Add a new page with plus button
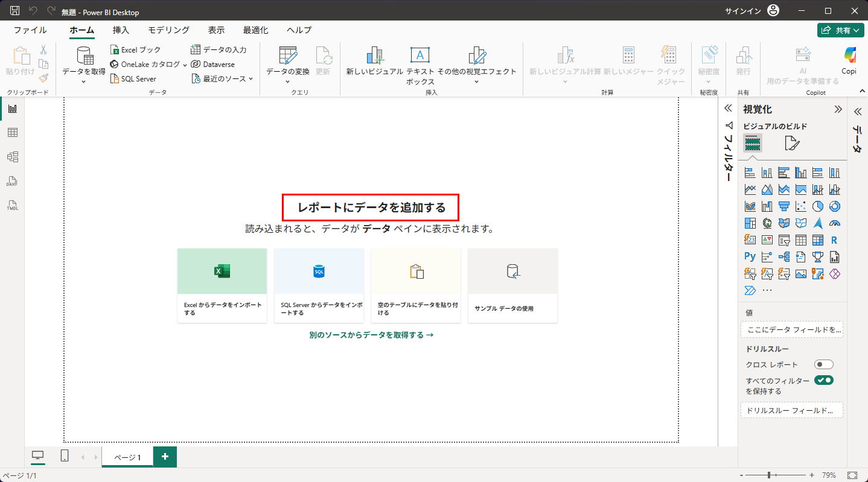 coord(165,457)
